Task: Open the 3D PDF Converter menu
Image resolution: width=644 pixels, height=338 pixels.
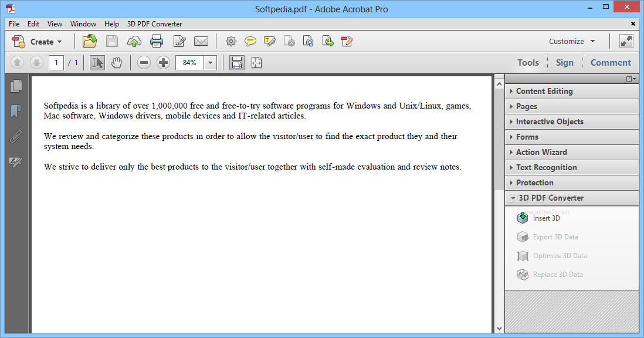Action: pos(154,24)
